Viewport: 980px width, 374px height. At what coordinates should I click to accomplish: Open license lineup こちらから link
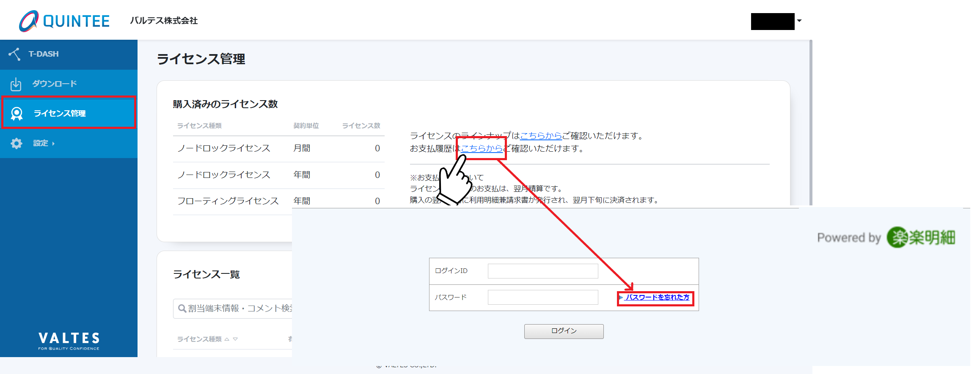[x=541, y=136]
